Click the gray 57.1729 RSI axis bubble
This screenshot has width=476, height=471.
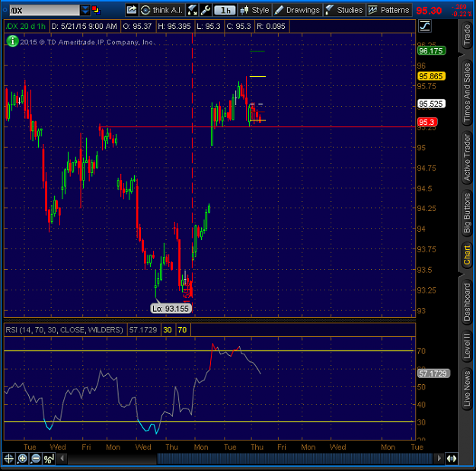[433, 373]
